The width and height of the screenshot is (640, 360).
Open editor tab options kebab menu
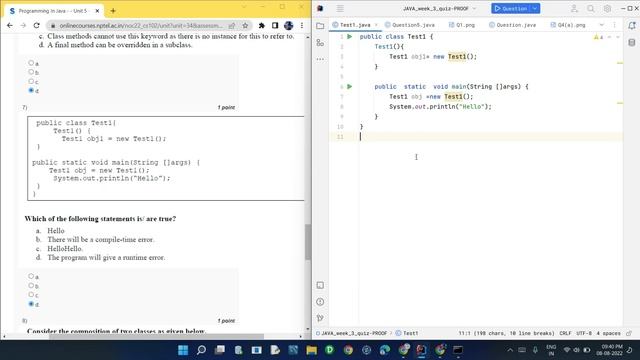(x=614, y=25)
